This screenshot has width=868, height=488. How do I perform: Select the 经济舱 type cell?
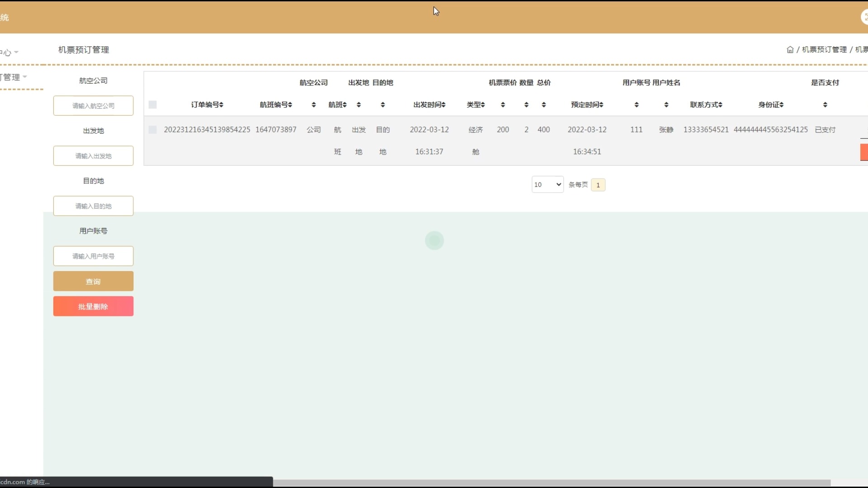[476, 141]
